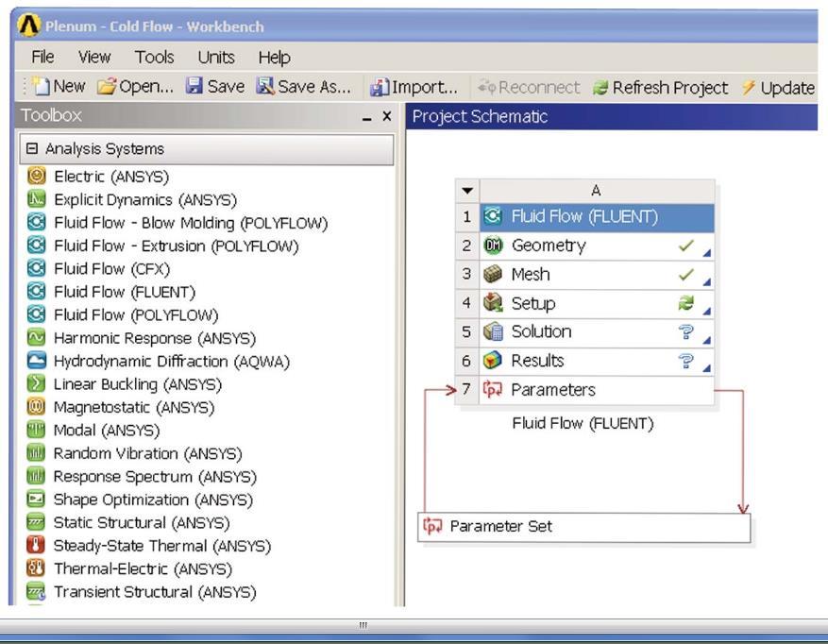Click the 'Transient Structural (ANSYS)' text
This screenshot has height=644, width=828.
(x=155, y=592)
